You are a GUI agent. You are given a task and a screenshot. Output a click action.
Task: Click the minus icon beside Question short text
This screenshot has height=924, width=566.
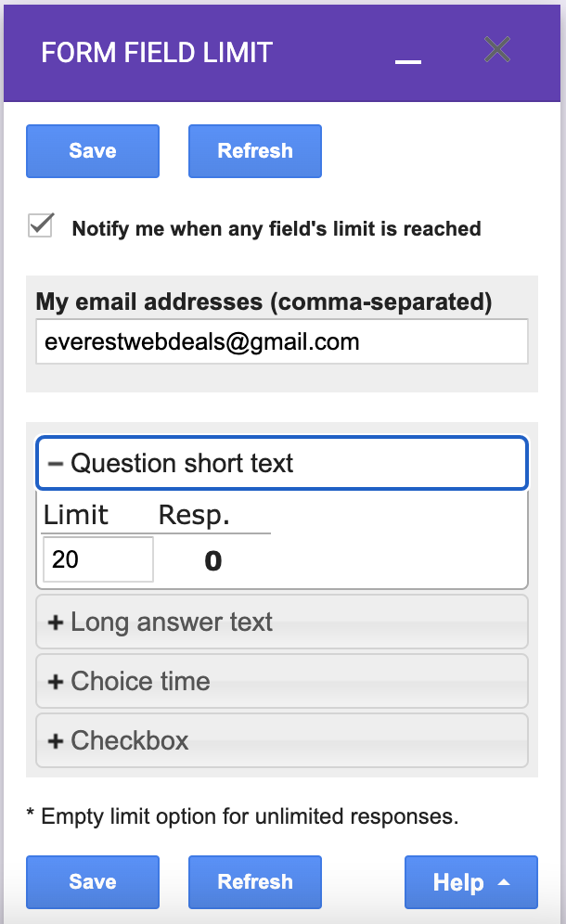[x=56, y=463]
